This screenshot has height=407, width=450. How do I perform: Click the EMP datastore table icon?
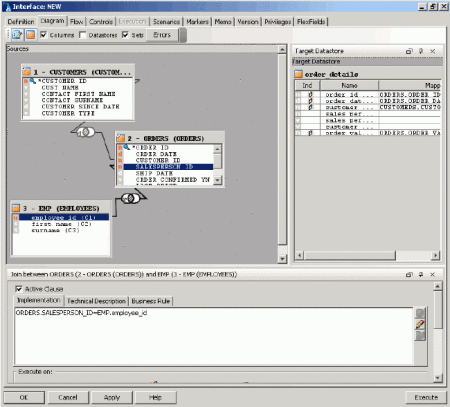[16, 208]
